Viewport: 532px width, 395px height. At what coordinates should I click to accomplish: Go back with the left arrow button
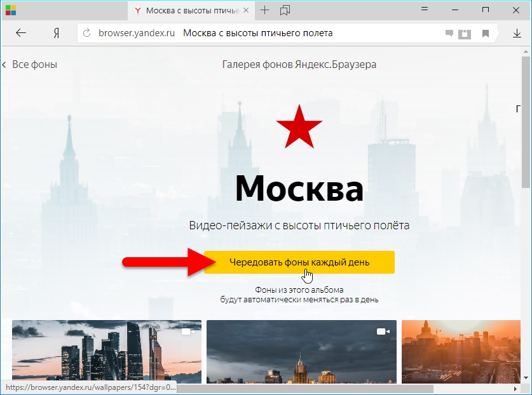[x=21, y=33]
